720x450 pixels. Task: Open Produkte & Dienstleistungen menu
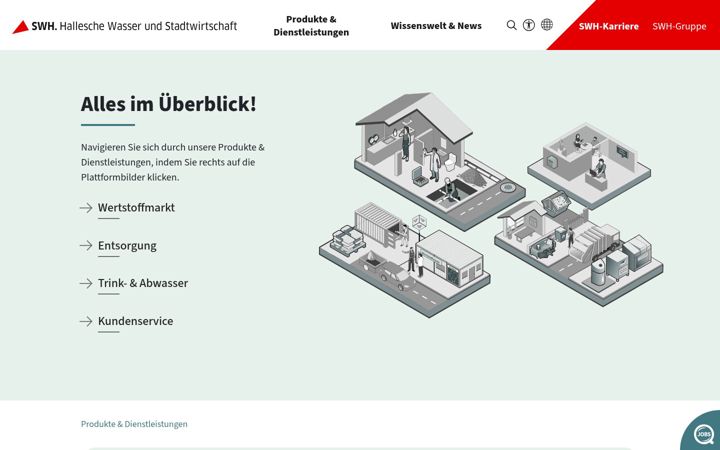point(311,26)
